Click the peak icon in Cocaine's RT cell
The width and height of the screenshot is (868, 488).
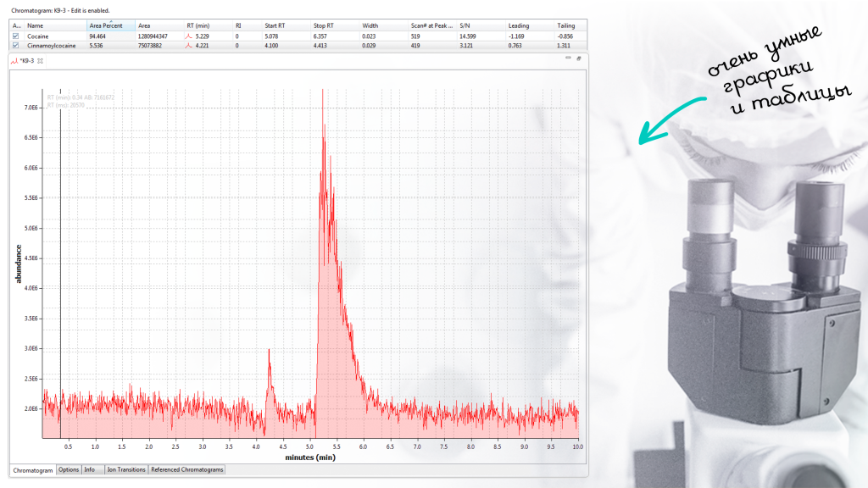click(189, 36)
